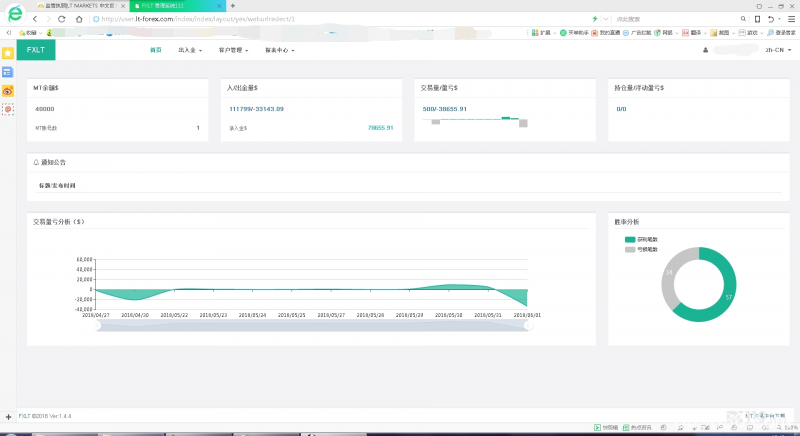800x436 pixels.
Task: Click the undo closed tab arrow icon
Action: coord(771,19)
